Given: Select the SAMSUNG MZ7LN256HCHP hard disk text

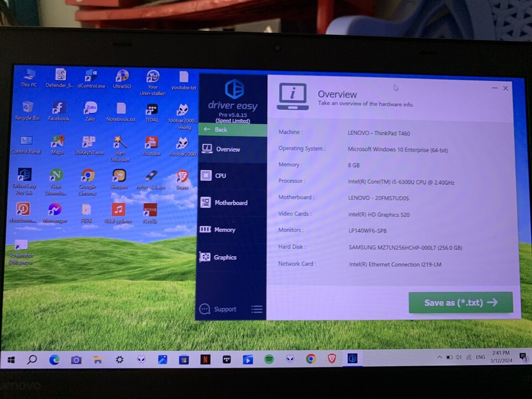Looking at the screenshot, I should tap(406, 248).
